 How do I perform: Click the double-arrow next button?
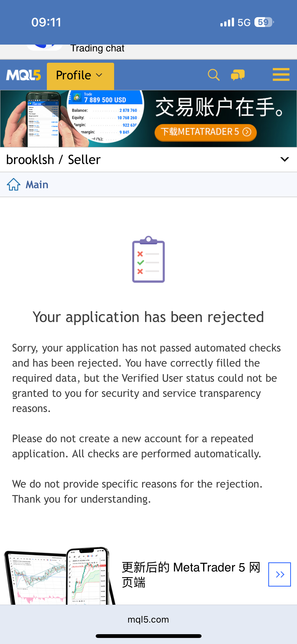click(x=279, y=574)
